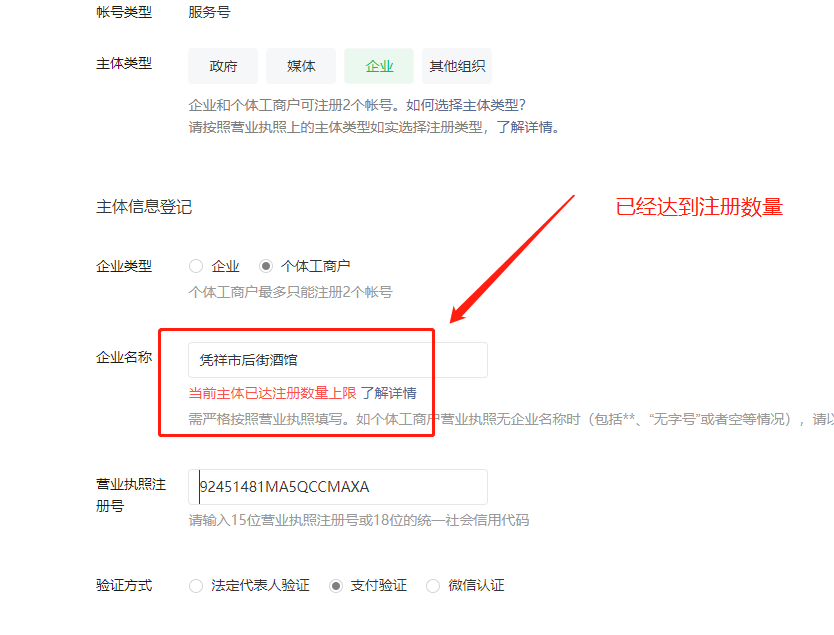Image resolution: width=834 pixels, height=635 pixels.
Task: Select the 其他组织 subject type button
Action: point(457,66)
